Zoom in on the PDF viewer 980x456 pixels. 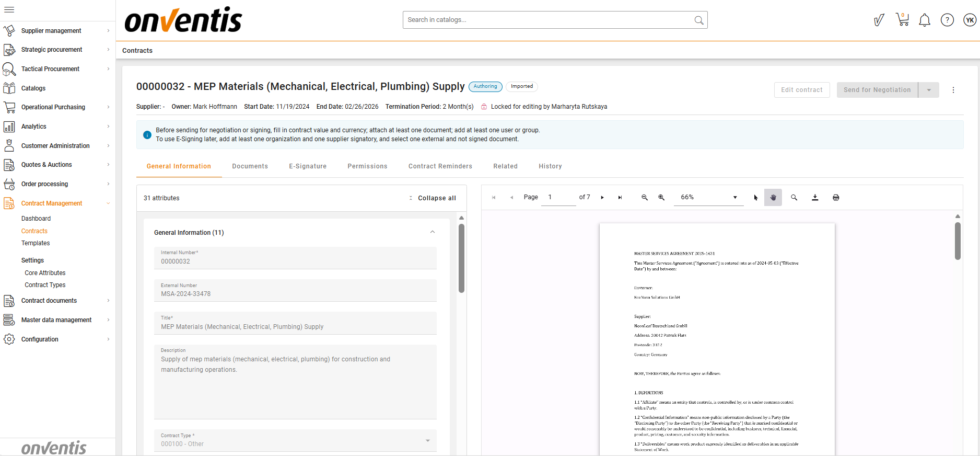coord(661,198)
